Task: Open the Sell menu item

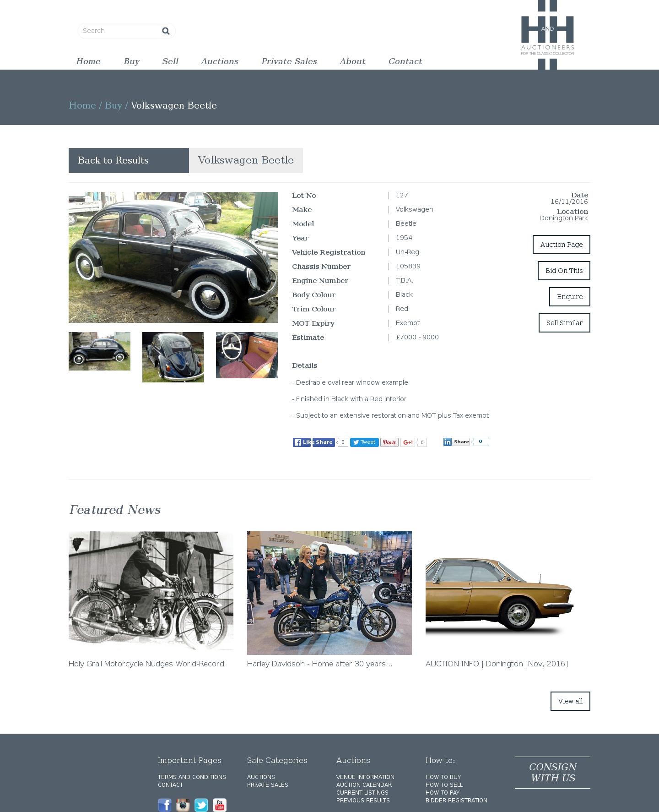Action: 170,61
